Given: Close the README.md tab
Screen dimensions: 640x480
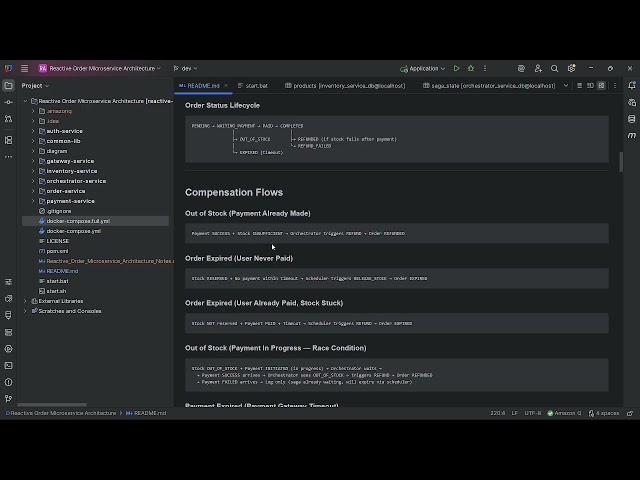Looking at the screenshot, I should point(226,86).
